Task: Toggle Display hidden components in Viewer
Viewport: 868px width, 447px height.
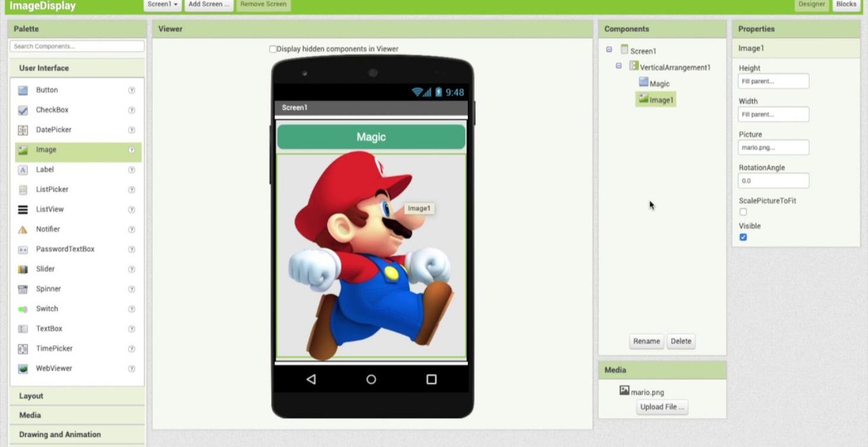Action: tap(273, 49)
